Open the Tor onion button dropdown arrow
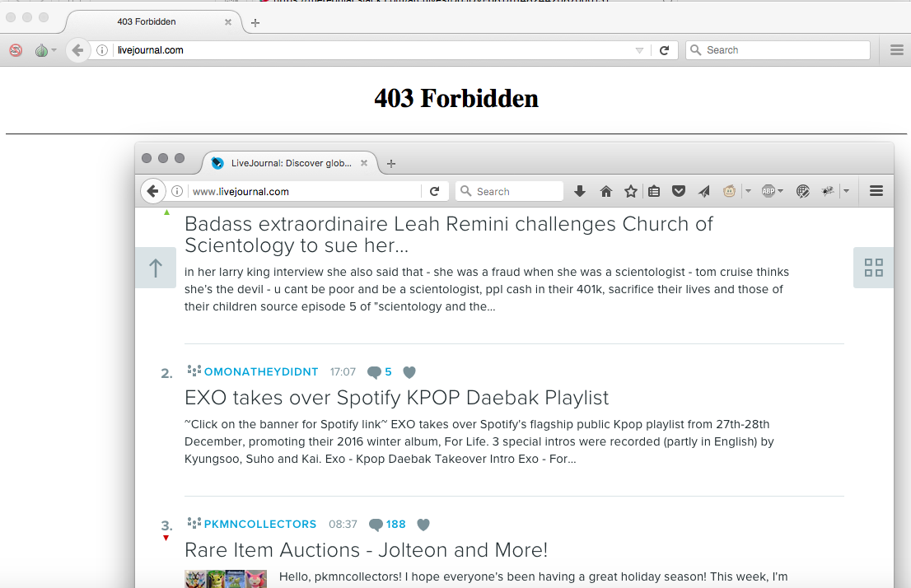The width and height of the screenshot is (911, 588). pyautogui.click(x=54, y=50)
